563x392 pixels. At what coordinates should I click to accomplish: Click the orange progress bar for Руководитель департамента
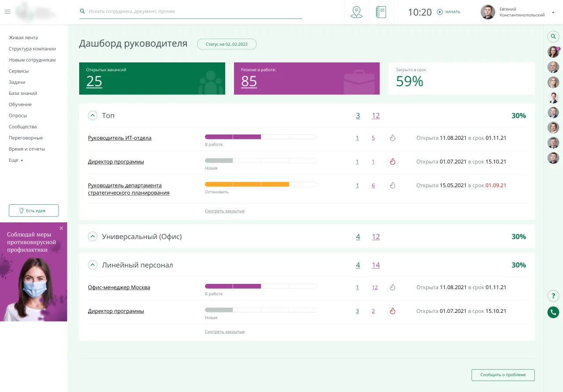coord(246,184)
